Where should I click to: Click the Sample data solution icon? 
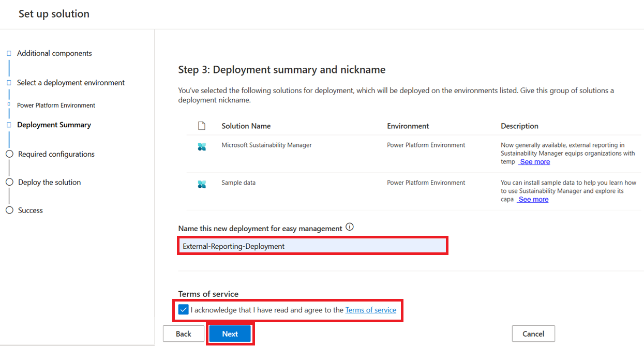(202, 184)
